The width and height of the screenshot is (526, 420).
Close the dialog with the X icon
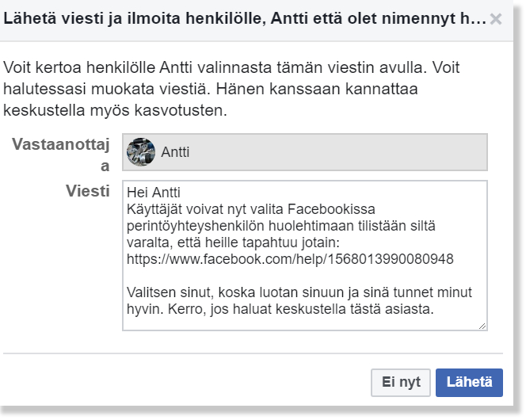tap(496, 20)
